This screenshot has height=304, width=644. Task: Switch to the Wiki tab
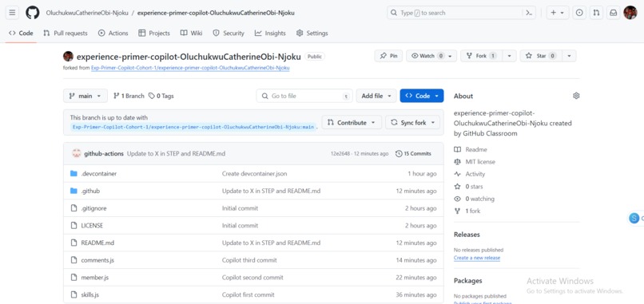click(192, 34)
